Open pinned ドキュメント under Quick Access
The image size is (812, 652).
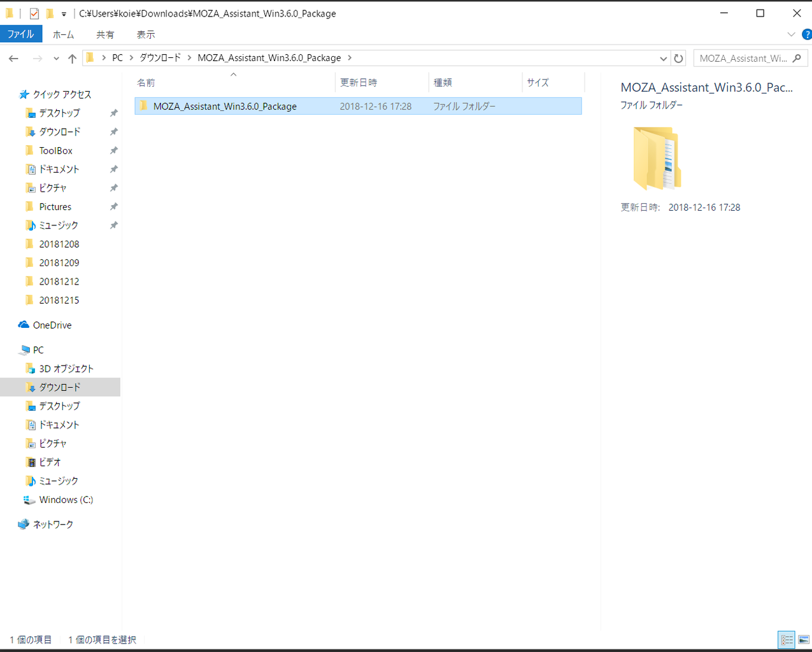pyautogui.click(x=59, y=169)
